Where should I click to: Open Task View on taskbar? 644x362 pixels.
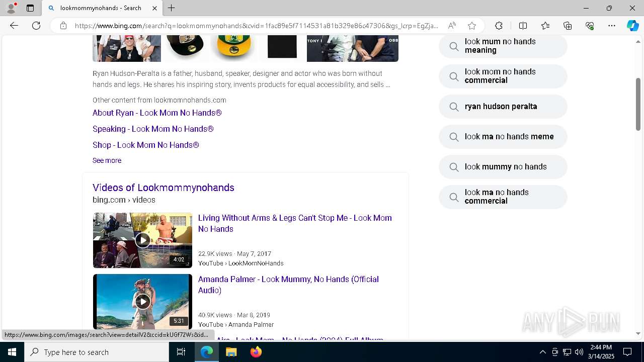pyautogui.click(x=181, y=352)
